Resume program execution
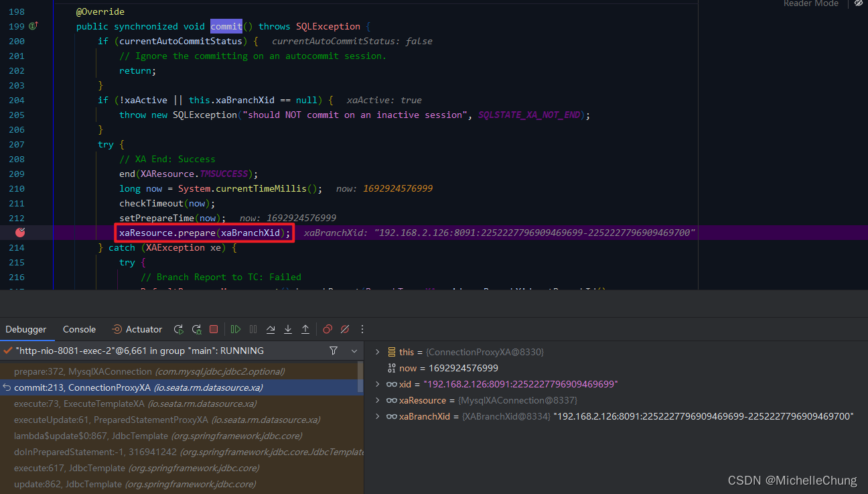 (236, 329)
